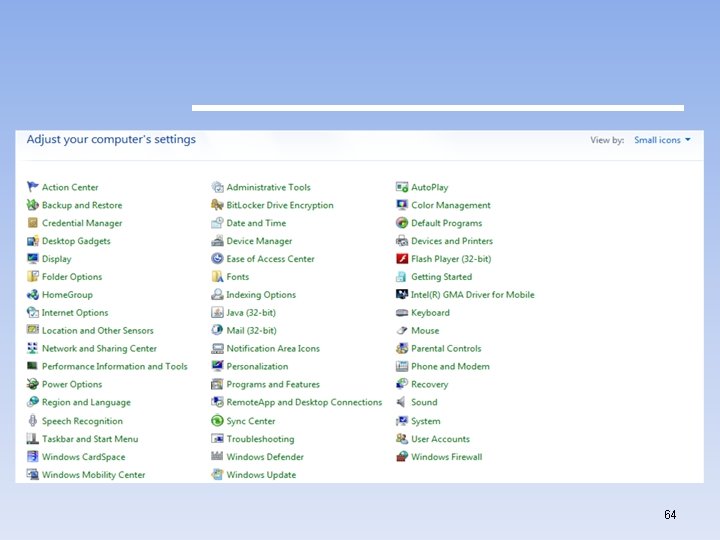Open the Color Management link

point(451,205)
